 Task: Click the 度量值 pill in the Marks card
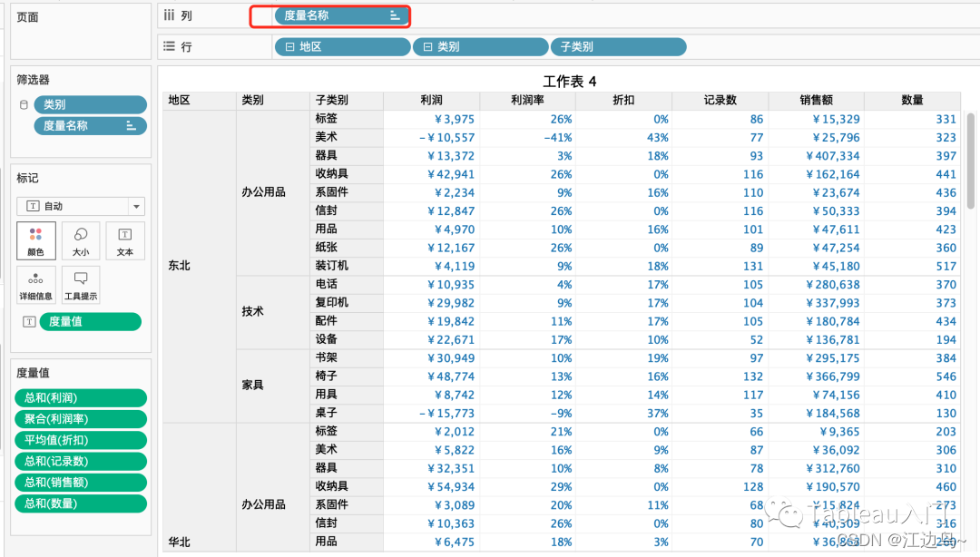89,321
